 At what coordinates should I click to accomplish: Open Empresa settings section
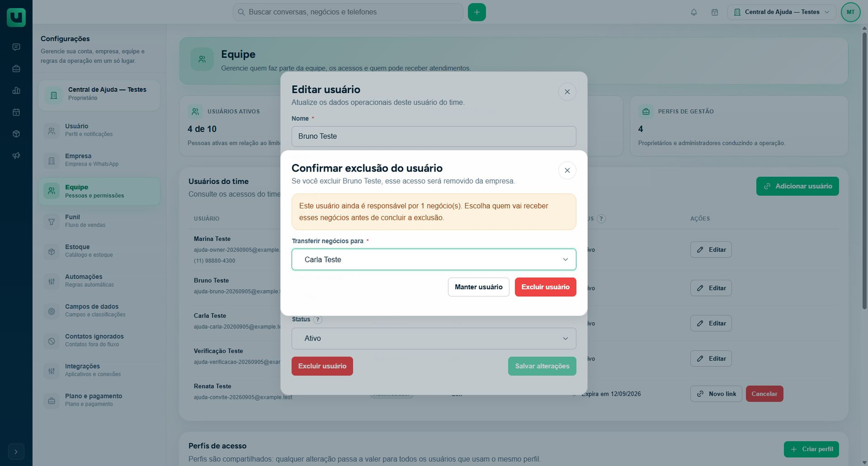tap(99, 160)
